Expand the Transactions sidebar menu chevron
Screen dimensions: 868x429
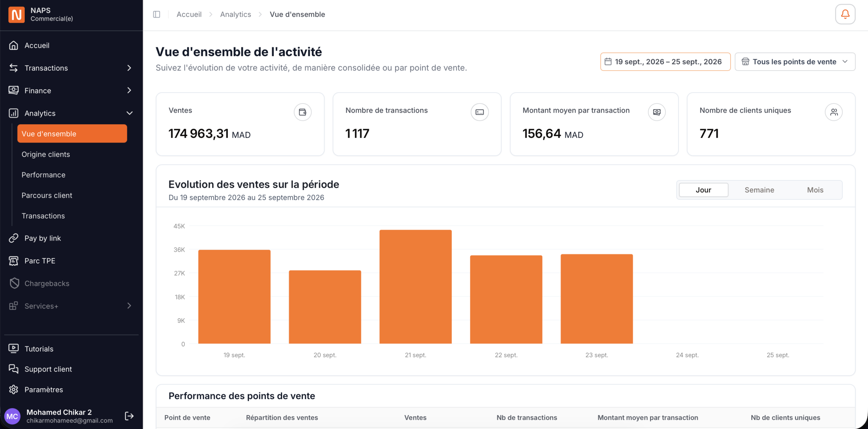click(129, 68)
